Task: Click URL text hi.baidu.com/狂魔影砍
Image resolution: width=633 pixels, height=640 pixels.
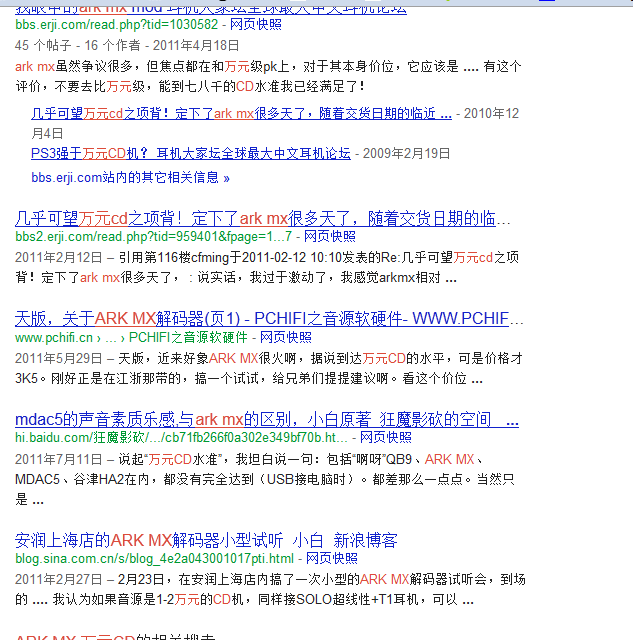Action: [181, 438]
